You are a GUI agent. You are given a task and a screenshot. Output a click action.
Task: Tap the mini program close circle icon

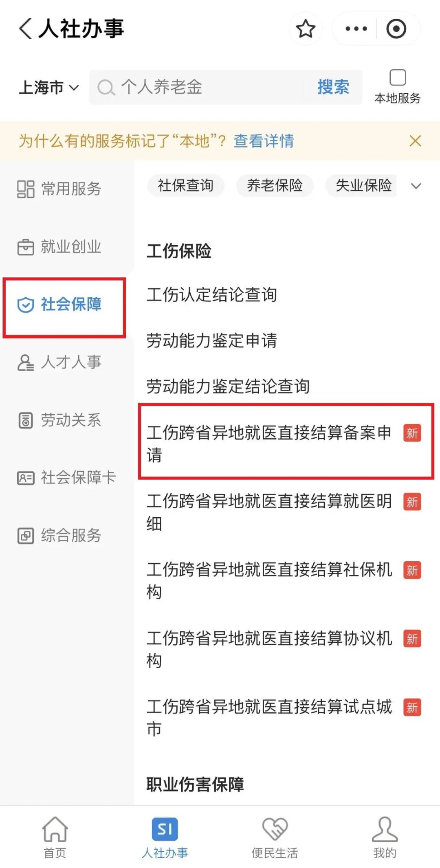point(396,29)
